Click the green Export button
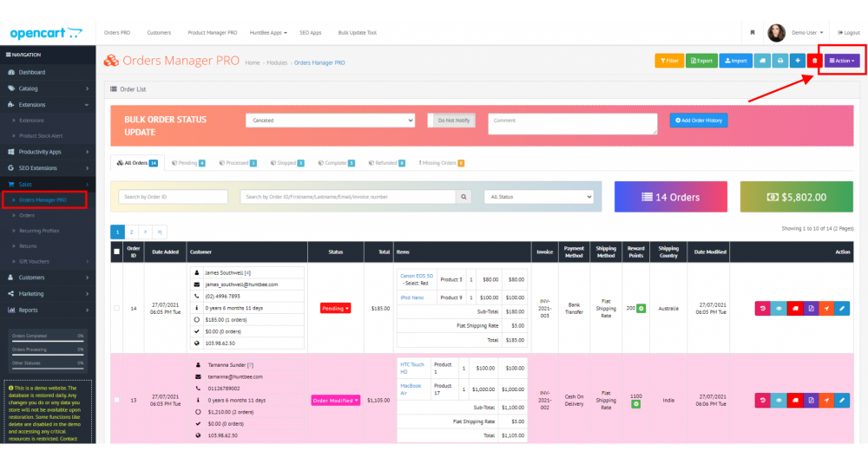This screenshot has height=464, width=868. [701, 61]
